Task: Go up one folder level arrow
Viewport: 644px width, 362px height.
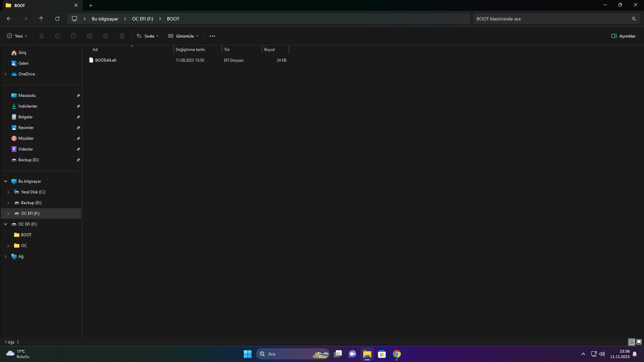Action: [x=41, y=19]
